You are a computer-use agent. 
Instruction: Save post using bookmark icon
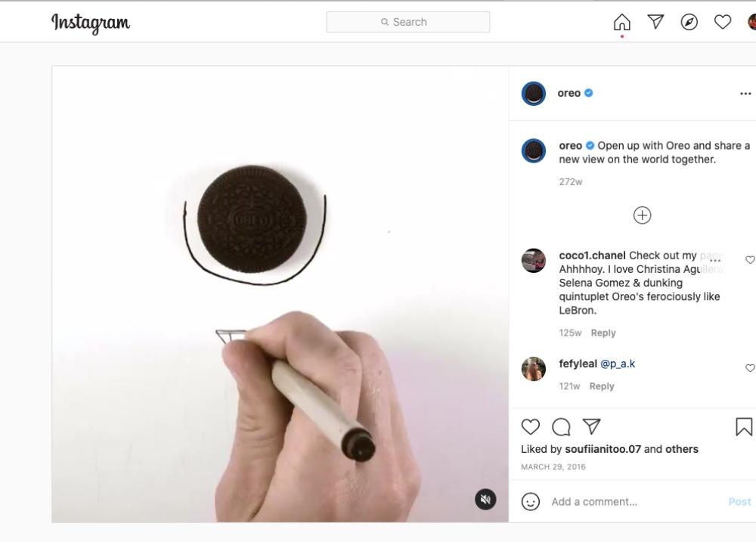(x=744, y=427)
